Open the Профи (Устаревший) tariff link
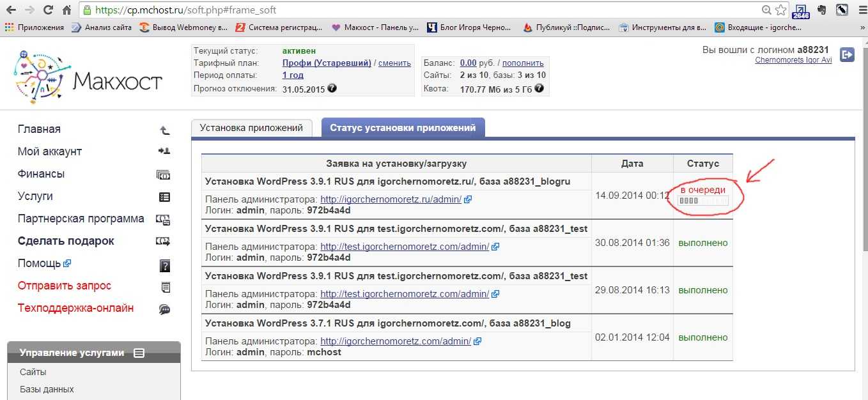Image resolution: width=868 pixels, height=400 pixels. (327, 63)
